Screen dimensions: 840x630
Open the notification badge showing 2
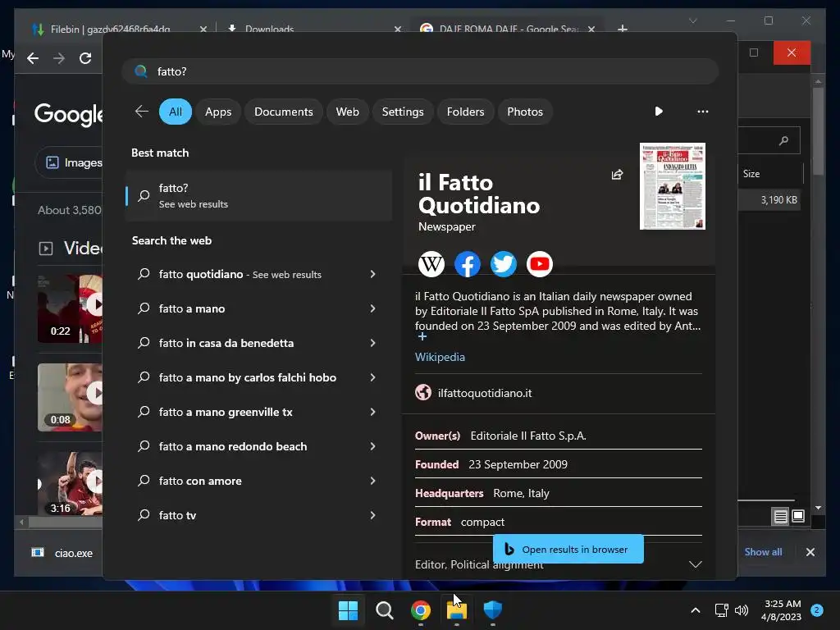(816, 610)
